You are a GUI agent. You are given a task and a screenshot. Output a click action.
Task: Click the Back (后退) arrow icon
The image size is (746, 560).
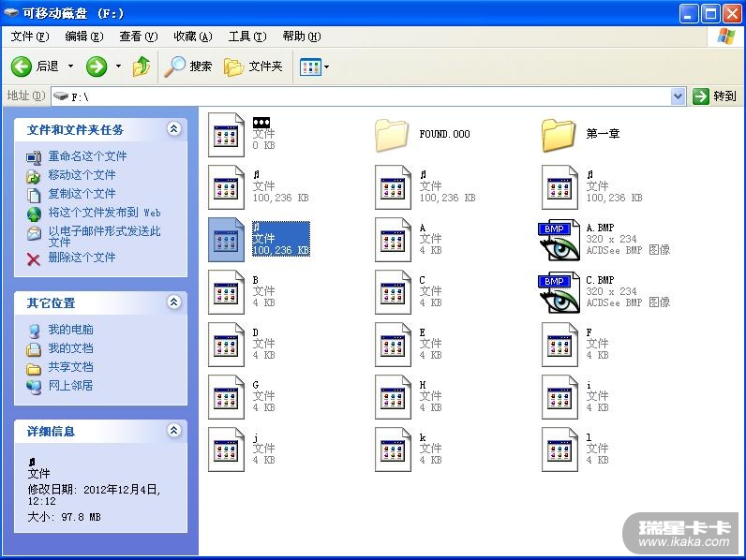[x=22, y=66]
